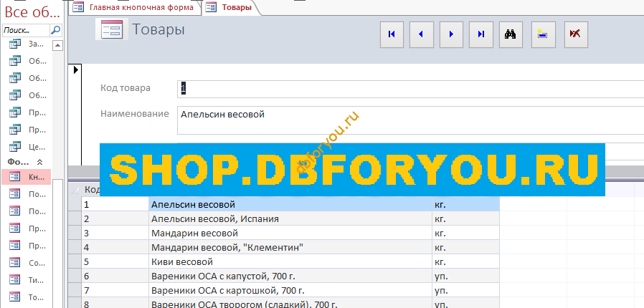
Task: Click code cell '5' in the datasheet
Action: [x=115, y=261]
